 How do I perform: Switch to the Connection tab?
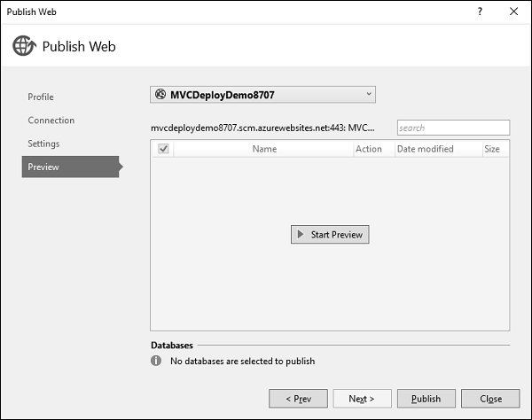51,121
